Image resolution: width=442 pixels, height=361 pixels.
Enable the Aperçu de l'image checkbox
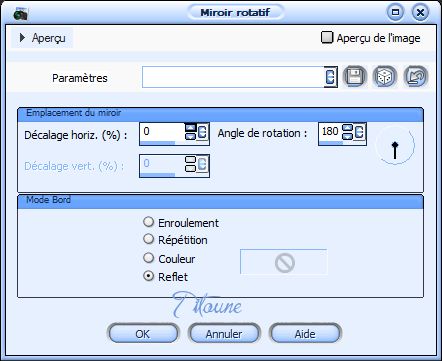click(327, 37)
